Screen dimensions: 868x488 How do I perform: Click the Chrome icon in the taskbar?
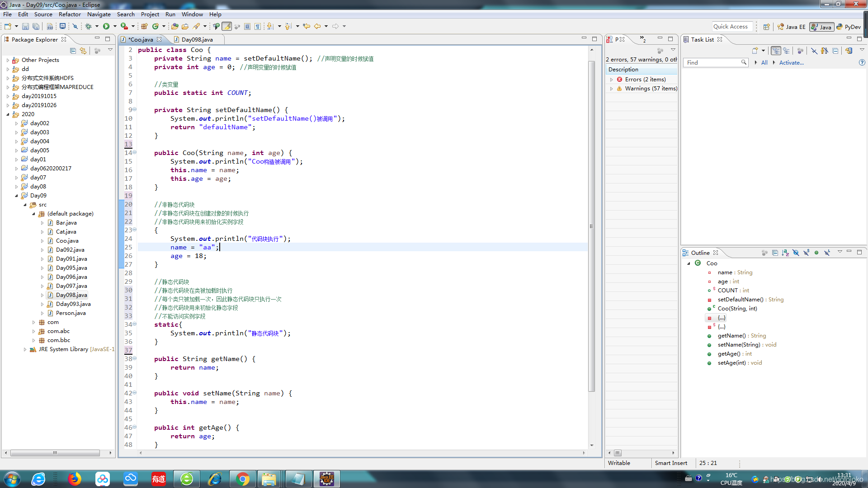pos(243,479)
